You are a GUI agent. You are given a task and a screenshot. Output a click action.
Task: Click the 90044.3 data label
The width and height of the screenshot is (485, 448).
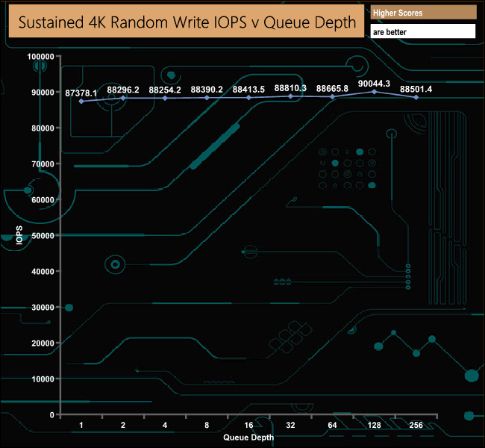click(375, 84)
